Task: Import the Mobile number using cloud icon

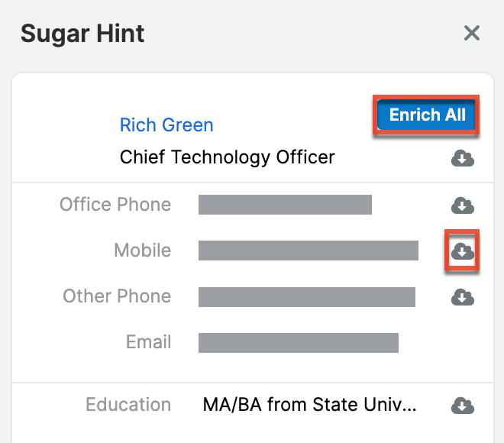Action: point(463,251)
